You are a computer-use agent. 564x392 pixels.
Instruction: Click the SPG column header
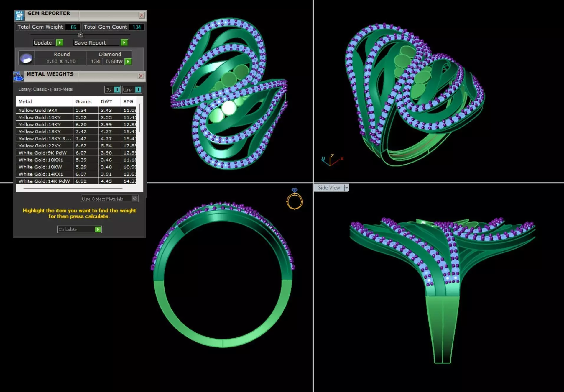[129, 101]
